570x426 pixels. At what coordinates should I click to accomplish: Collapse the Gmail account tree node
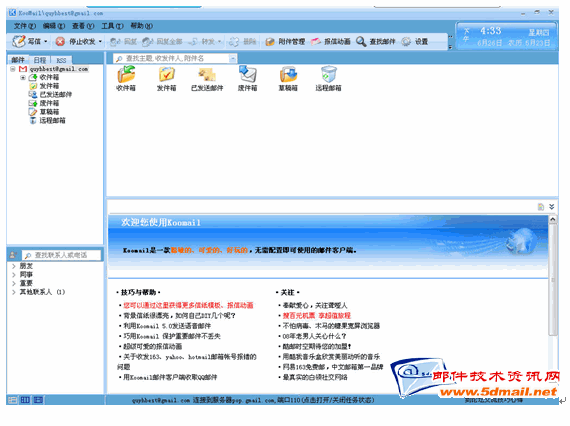click(13, 69)
